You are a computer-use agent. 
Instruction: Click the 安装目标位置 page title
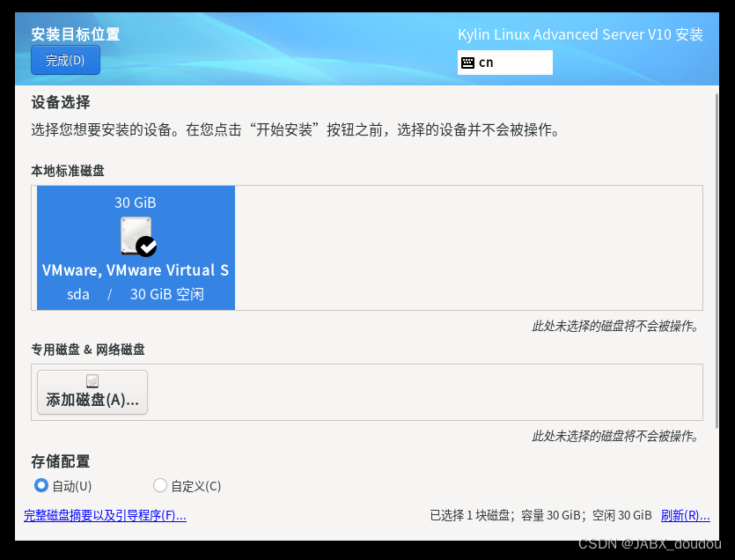point(76,34)
